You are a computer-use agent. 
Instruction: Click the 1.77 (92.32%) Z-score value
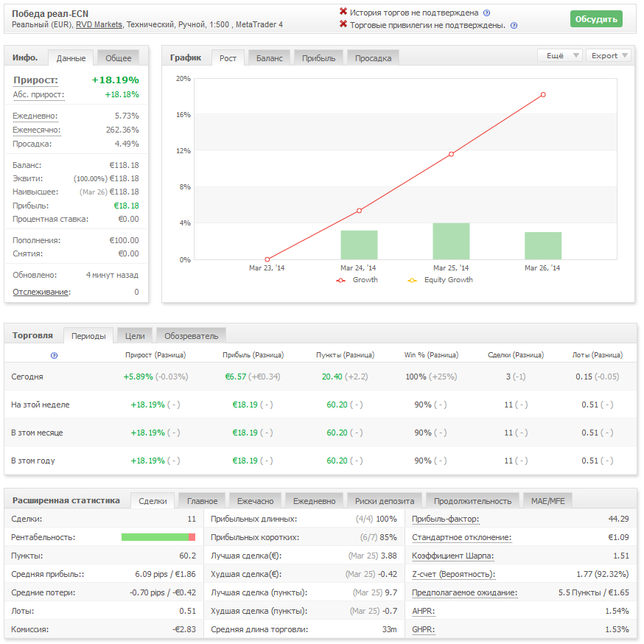pyautogui.click(x=603, y=575)
